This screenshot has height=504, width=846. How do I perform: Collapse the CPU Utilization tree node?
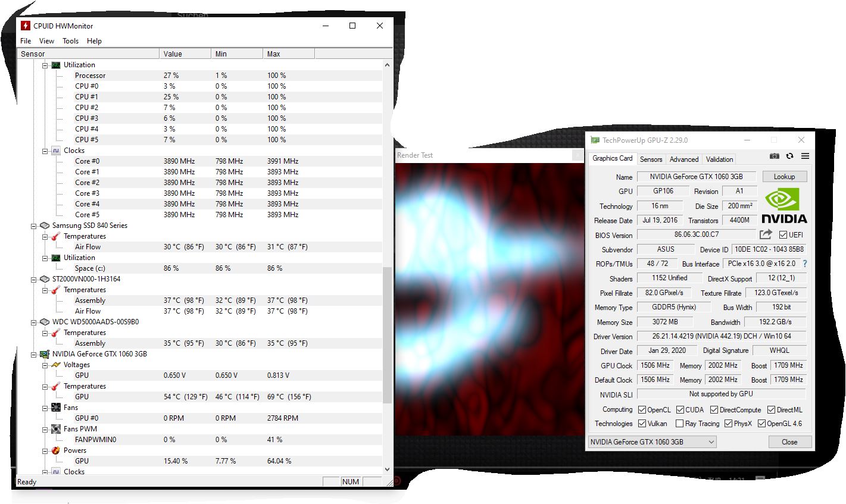tap(45, 65)
